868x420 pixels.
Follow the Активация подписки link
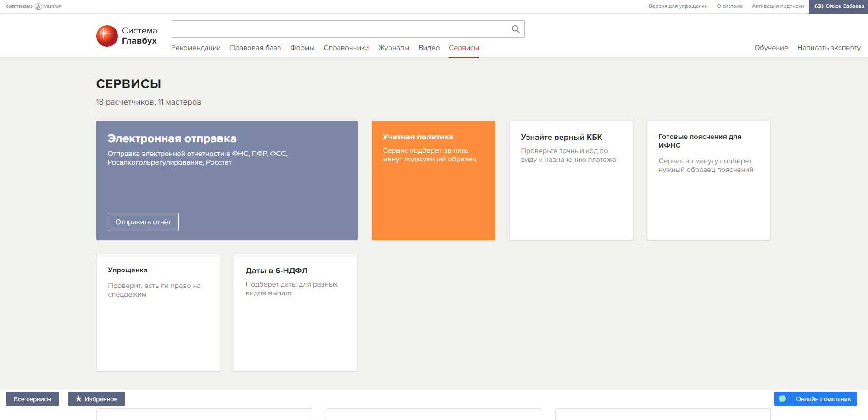coord(778,6)
